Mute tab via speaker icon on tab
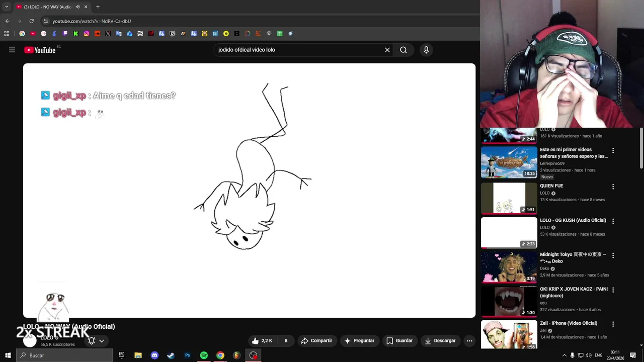 77,7
